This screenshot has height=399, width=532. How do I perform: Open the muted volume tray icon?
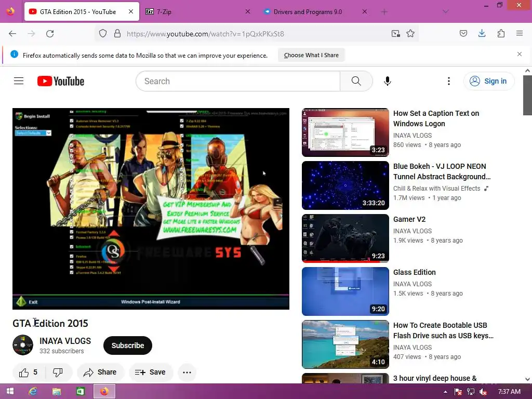pyautogui.click(x=483, y=392)
